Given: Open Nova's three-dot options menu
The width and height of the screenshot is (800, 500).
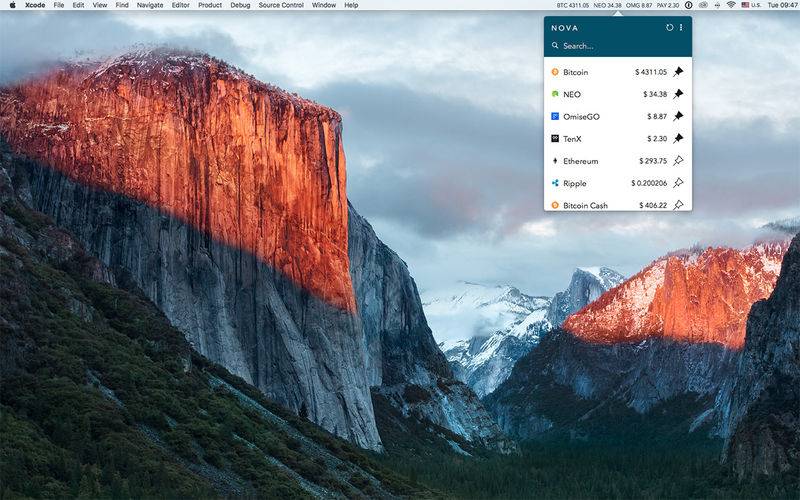Looking at the screenshot, I should (681, 28).
